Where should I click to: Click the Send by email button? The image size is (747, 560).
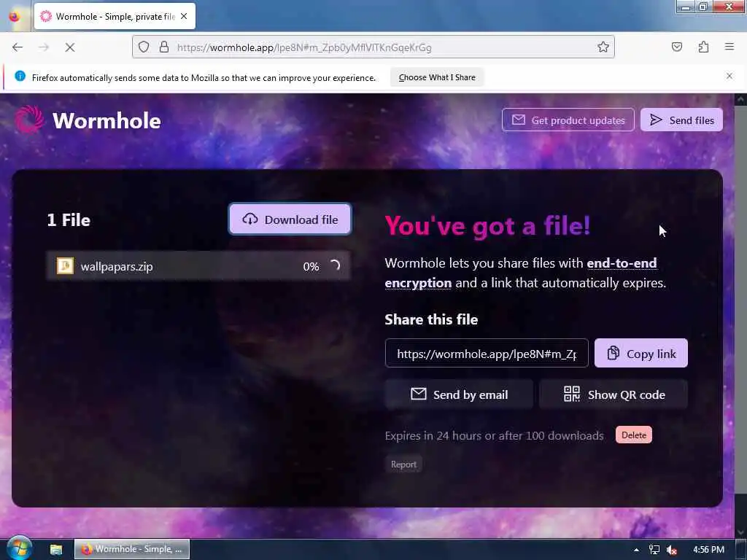coord(459,394)
